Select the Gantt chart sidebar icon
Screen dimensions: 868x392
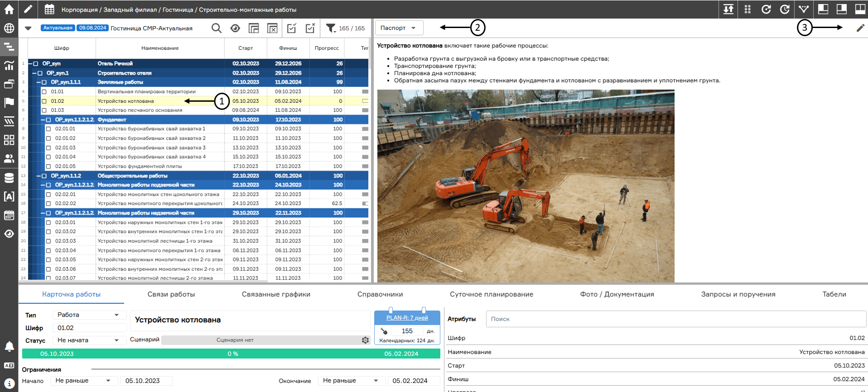[9, 47]
